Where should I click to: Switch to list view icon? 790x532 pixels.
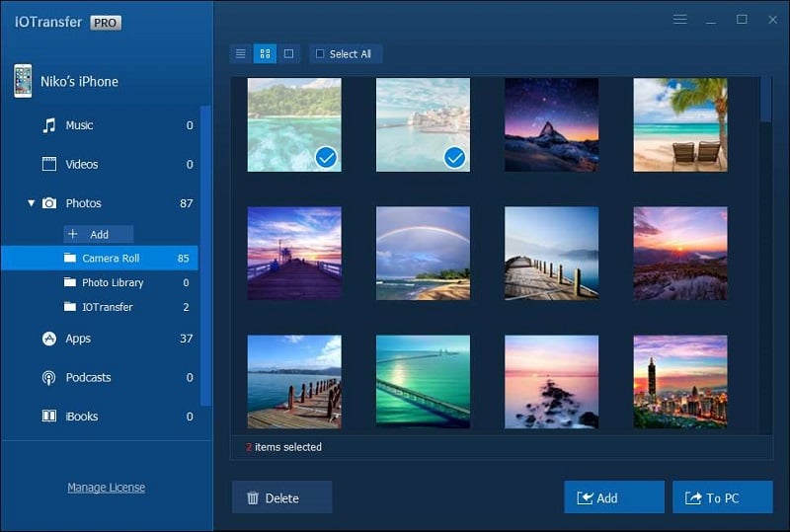click(241, 53)
